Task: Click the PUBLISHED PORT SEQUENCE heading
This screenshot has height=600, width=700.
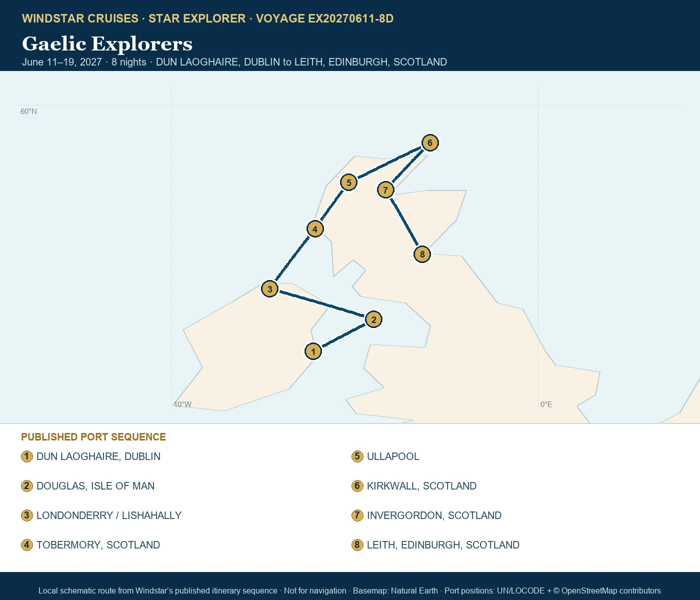Action: pos(93,437)
